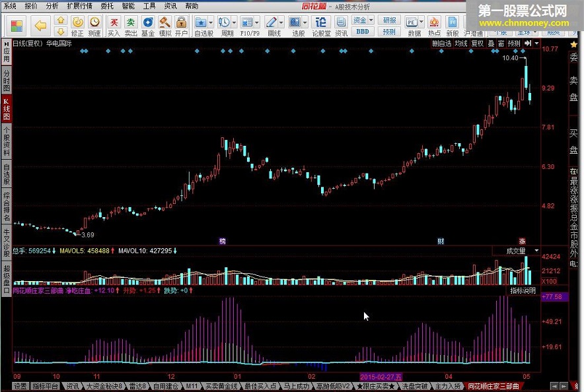Click the 开户 lock icon
The height and width of the screenshot is (392, 584).
click(182, 22)
